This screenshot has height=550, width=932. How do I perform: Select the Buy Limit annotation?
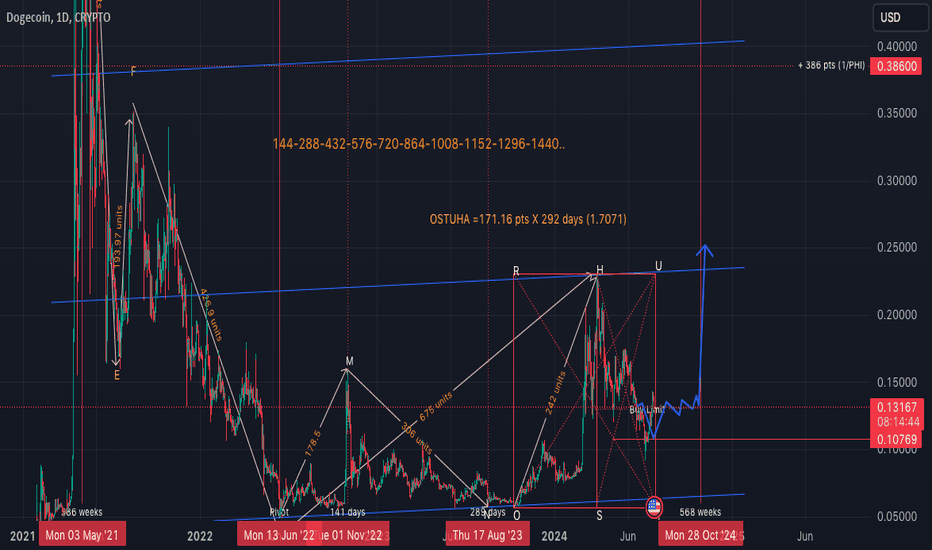point(647,410)
